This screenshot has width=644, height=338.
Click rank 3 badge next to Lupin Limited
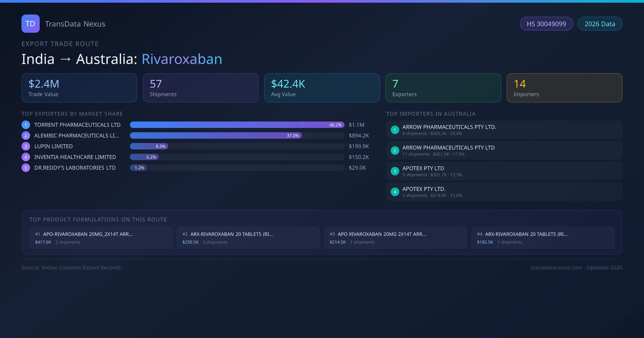(26, 146)
